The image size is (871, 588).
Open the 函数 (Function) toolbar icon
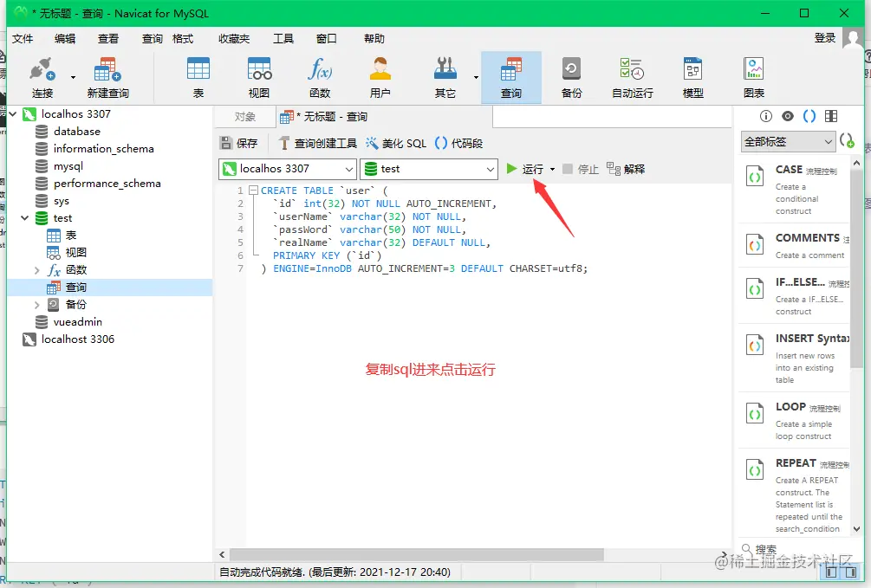(x=320, y=77)
